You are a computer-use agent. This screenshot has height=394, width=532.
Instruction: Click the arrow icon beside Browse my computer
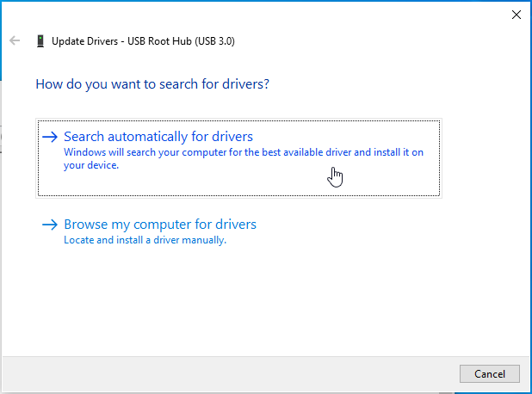(51, 225)
